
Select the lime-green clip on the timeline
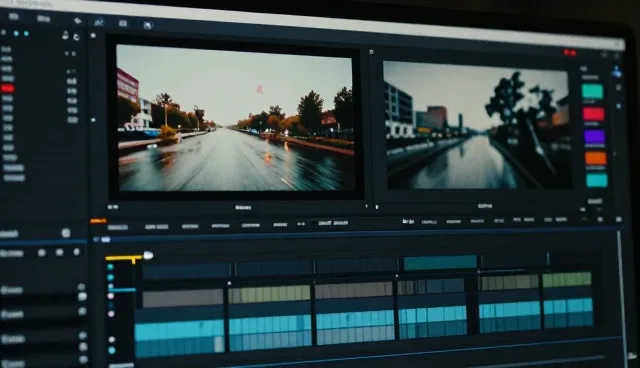click(x=567, y=279)
